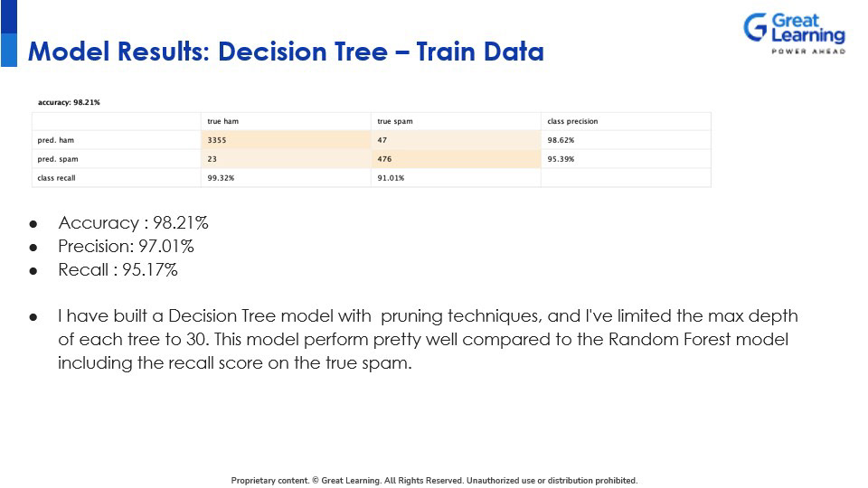
Task: Click the 'class precision' column header
Action: 572,121
